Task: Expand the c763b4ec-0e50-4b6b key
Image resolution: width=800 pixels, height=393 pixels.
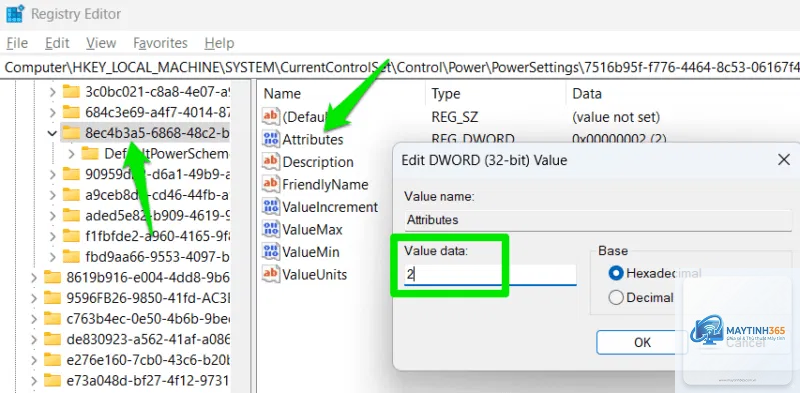Action: [34, 318]
